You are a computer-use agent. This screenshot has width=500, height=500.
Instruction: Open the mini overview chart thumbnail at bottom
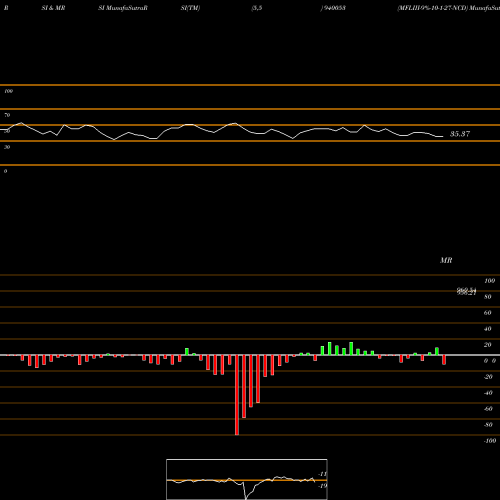[247, 479]
